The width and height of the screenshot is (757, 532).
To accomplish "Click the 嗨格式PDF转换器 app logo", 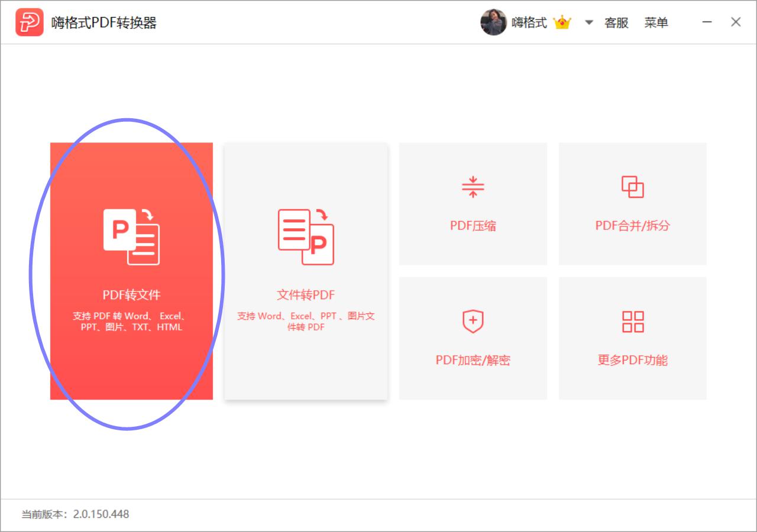I will pyautogui.click(x=30, y=22).
